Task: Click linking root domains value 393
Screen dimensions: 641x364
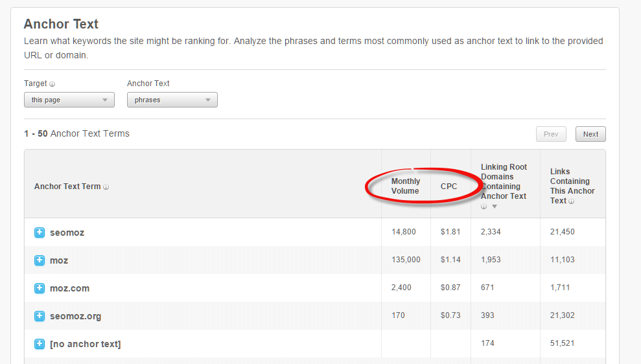Action: coord(487,315)
